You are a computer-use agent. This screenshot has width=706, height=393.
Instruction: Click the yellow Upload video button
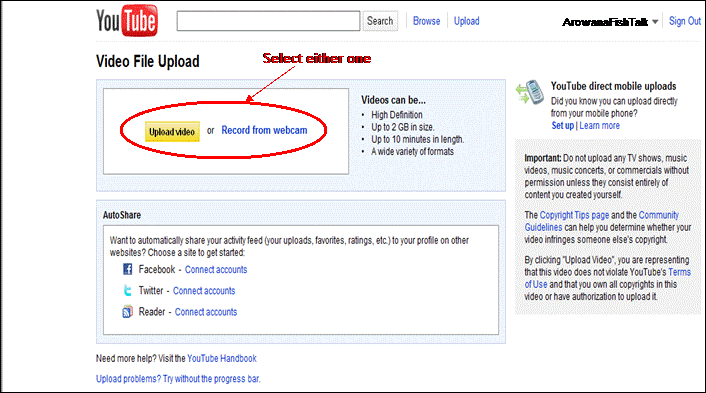point(172,131)
